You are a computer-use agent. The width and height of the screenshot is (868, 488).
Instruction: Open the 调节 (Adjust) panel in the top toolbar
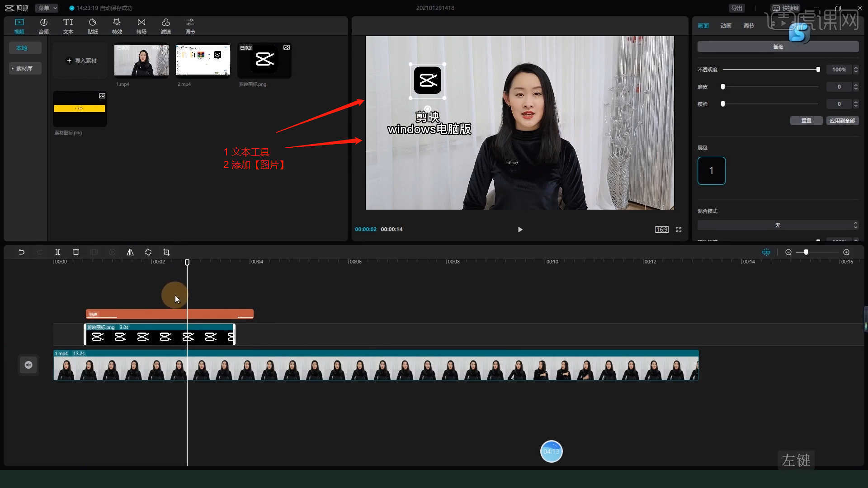[x=190, y=26]
